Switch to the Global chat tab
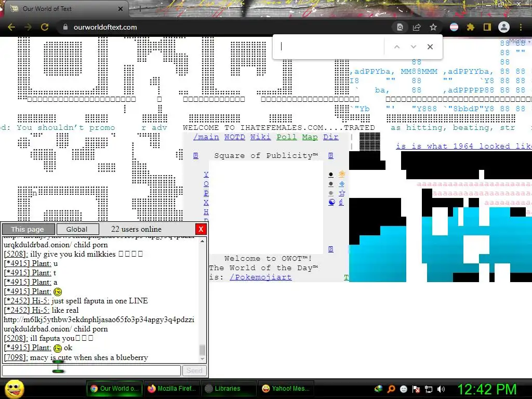 [77, 229]
